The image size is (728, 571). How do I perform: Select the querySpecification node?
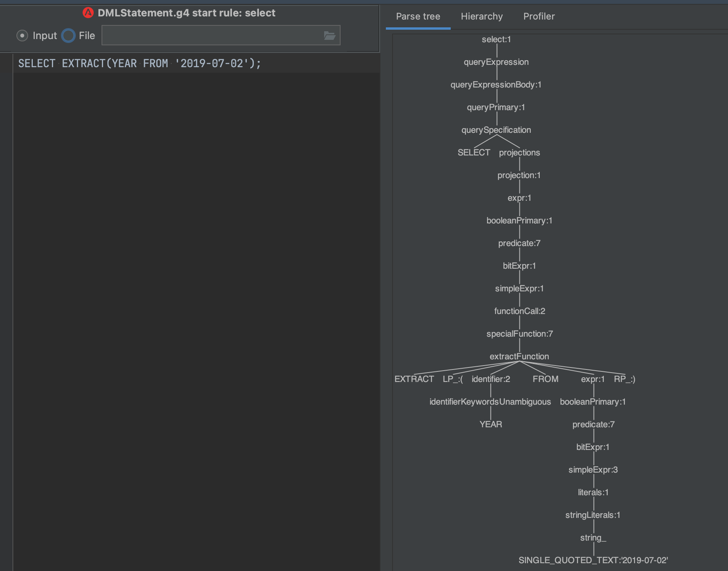[x=496, y=130]
